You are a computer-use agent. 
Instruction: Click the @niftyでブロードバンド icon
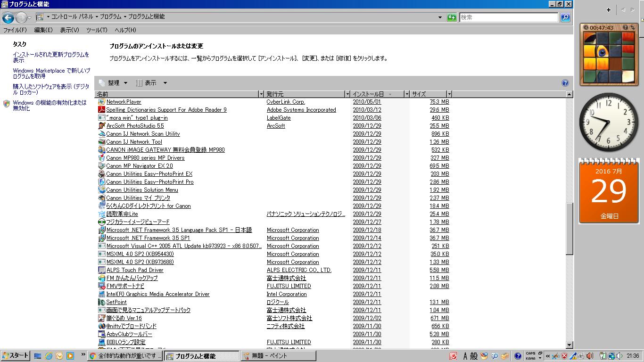point(101,326)
